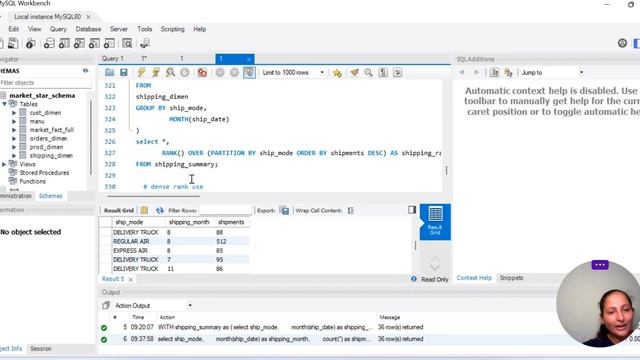Open SQL script file icon in main toolbar

[13, 43]
